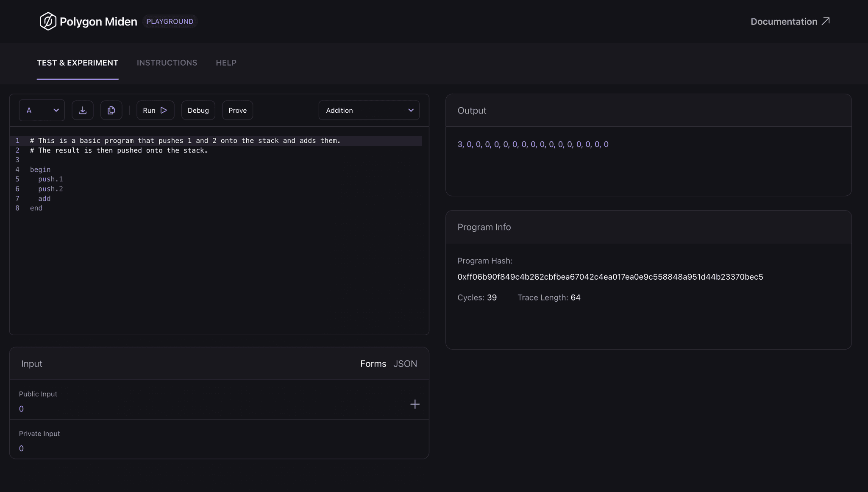Screen dimensions: 868x492
Task: Click the Polygon Miden title text
Action: tap(98, 22)
